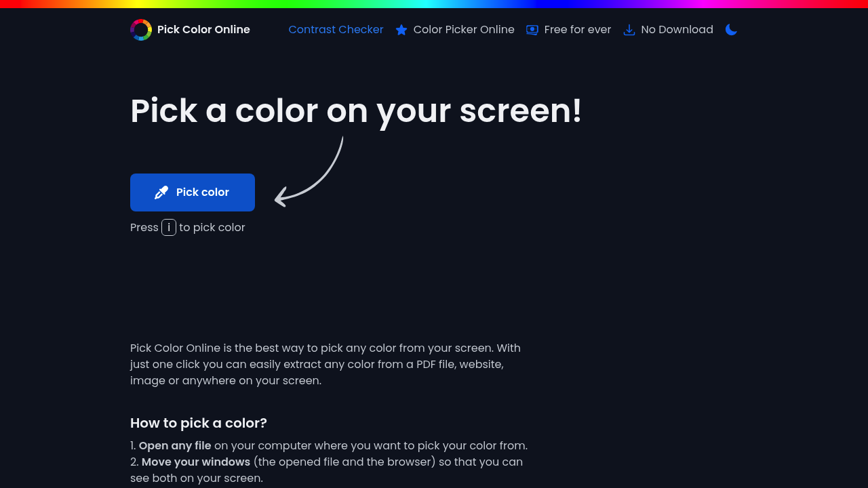Screen dimensions: 868x488
Task: Select Color Picker Online in the navbar
Action: tap(464, 29)
